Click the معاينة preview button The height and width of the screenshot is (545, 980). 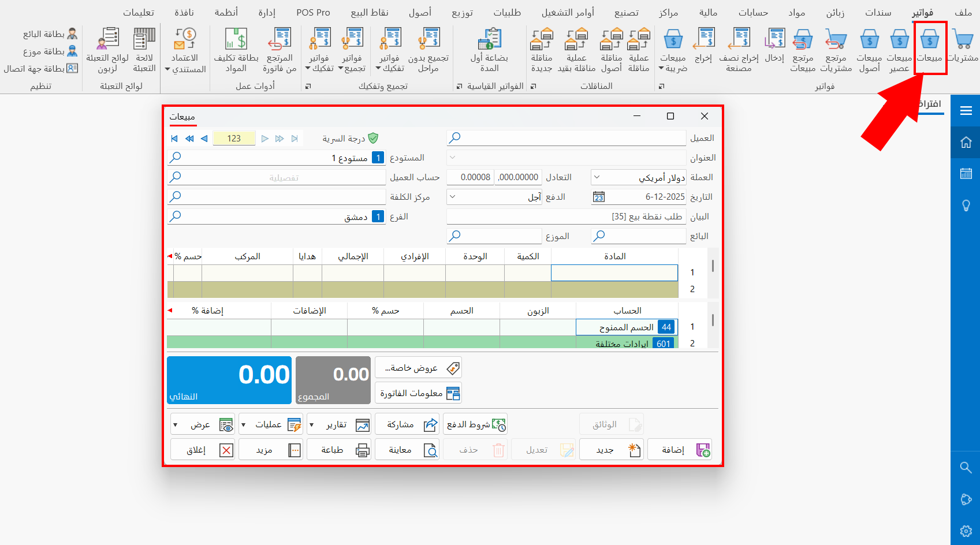point(407,450)
